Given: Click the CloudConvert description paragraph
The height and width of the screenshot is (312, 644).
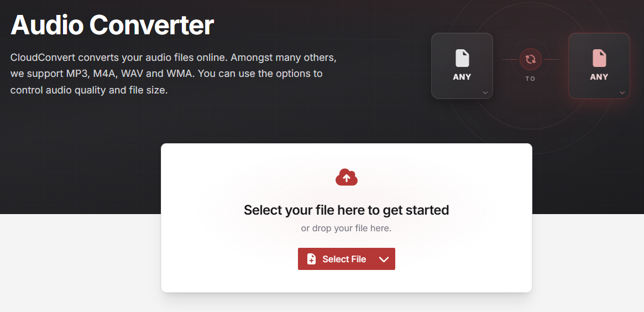Looking at the screenshot, I should [174, 74].
